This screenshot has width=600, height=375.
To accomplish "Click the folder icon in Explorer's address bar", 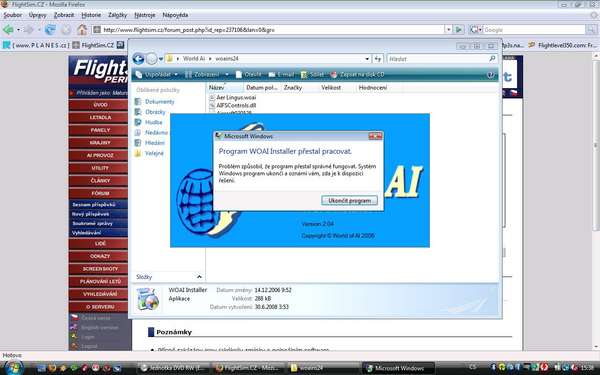I will click(170, 59).
